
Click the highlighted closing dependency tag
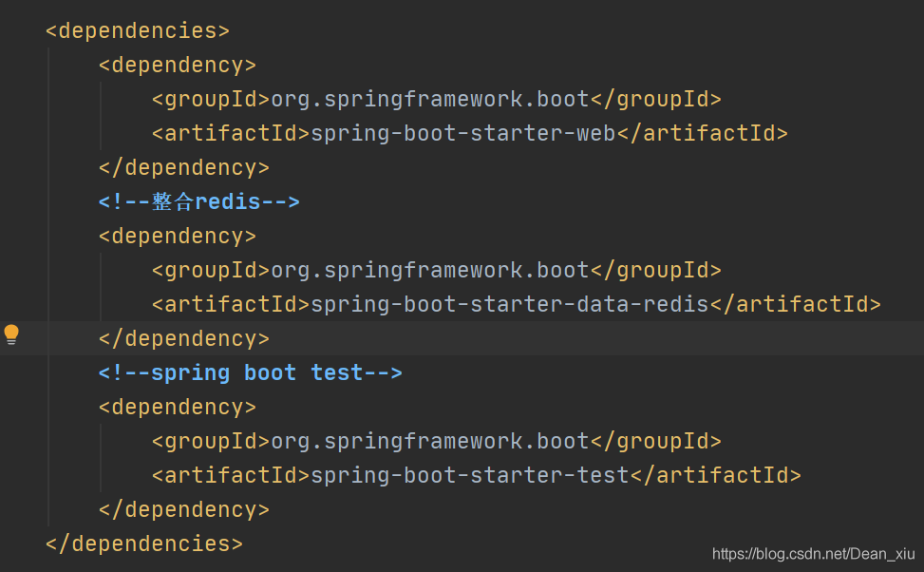(x=182, y=337)
